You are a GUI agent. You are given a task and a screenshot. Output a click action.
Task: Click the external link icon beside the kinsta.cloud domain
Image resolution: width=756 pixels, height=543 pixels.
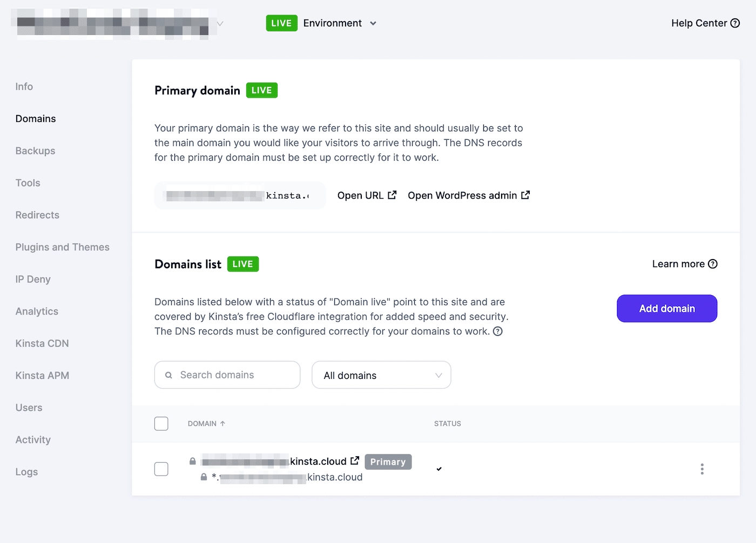[355, 460]
